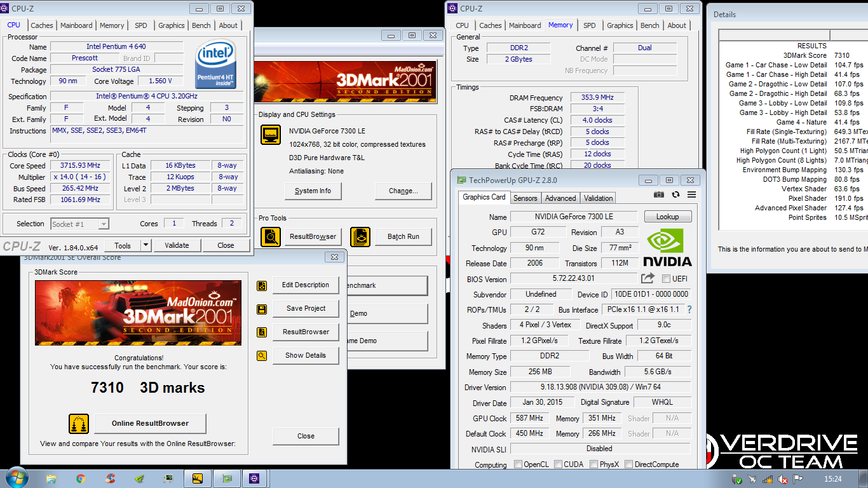
Task: Click the icon beside the score window's ResultBrowser button
Action: 262,332
